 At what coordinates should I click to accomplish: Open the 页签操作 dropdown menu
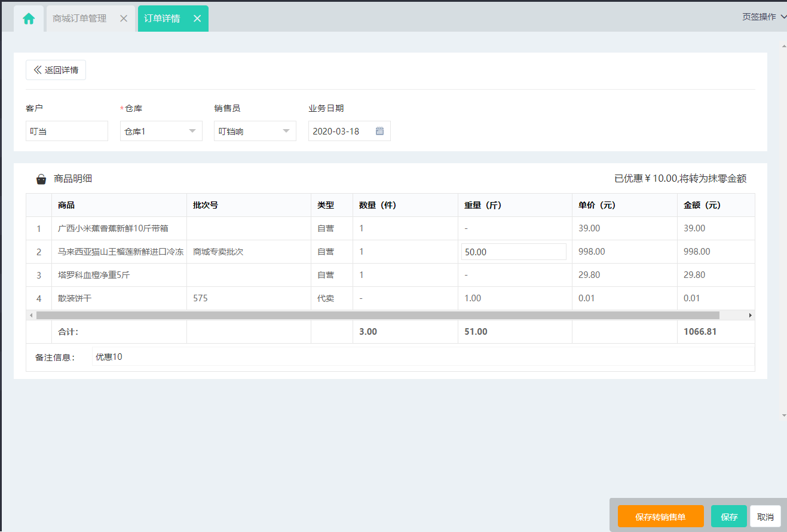pyautogui.click(x=764, y=17)
